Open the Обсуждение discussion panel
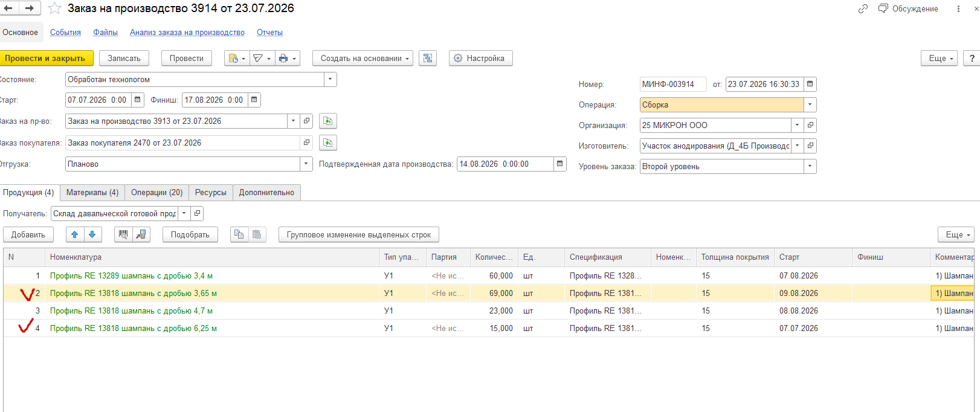 (x=908, y=8)
